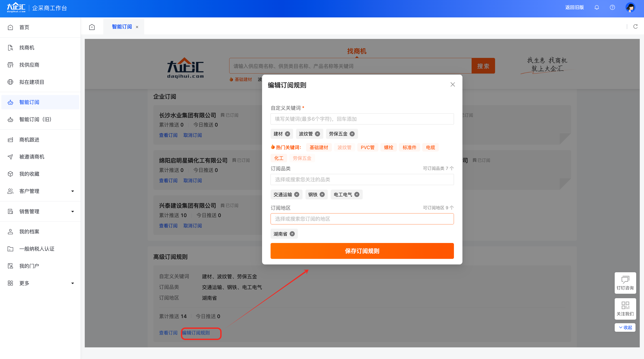Remove the 电工电气 category tag
Image resolution: width=644 pixels, height=359 pixels.
coord(357,194)
